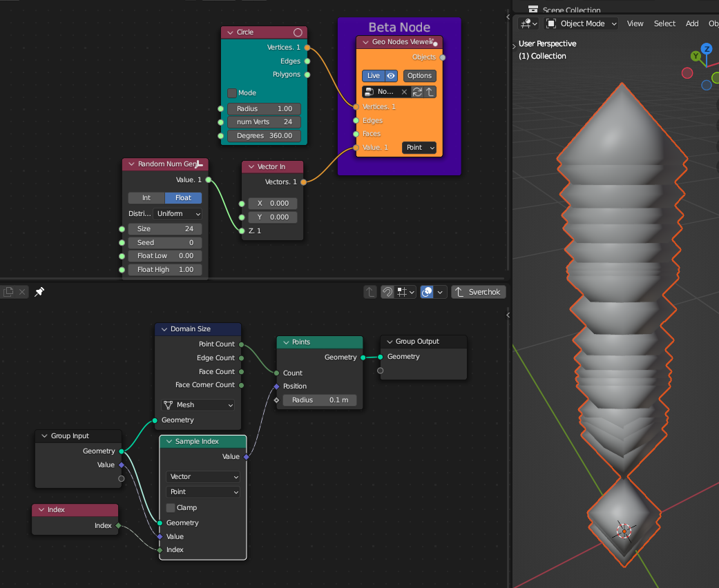
Task: Click the parent node tree arrow icon
Action: click(370, 292)
